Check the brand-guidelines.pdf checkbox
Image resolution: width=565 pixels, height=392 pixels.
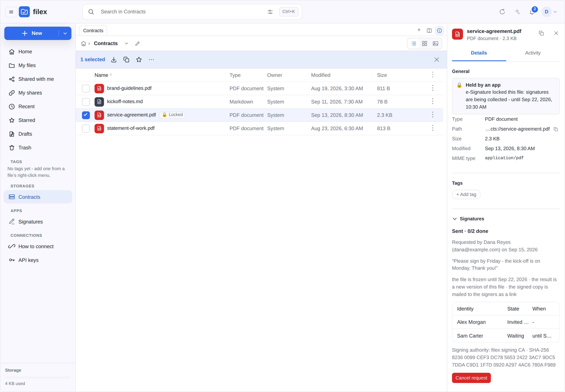click(x=86, y=89)
